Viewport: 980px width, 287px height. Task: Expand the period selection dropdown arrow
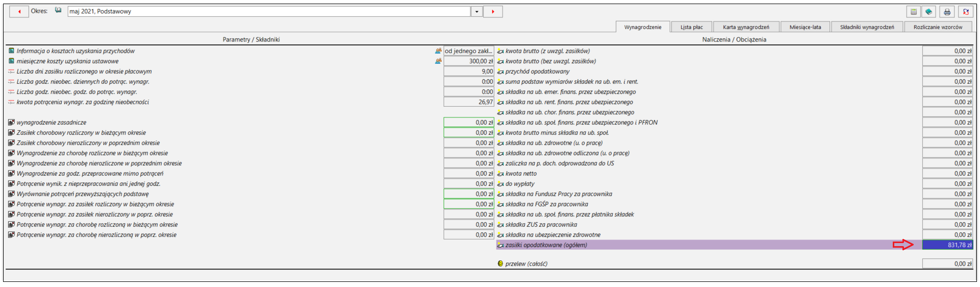(x=477, y=12)
